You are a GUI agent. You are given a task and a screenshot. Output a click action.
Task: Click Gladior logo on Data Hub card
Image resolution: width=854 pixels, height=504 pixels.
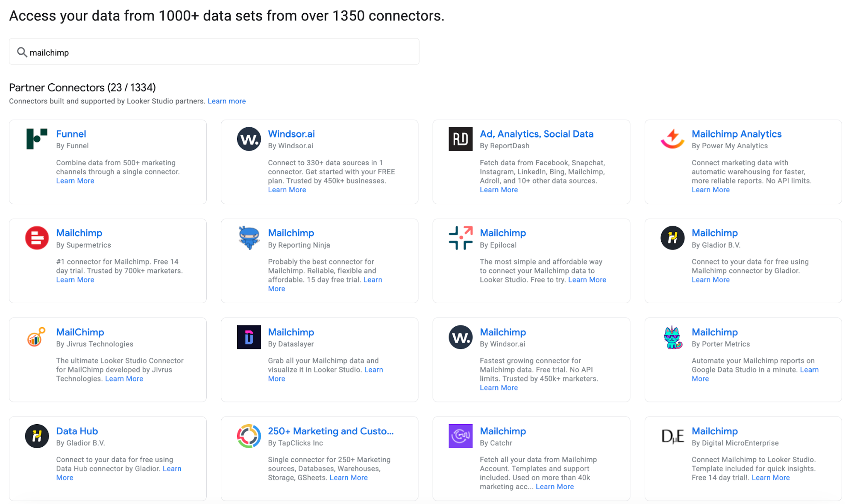(37, 436)
